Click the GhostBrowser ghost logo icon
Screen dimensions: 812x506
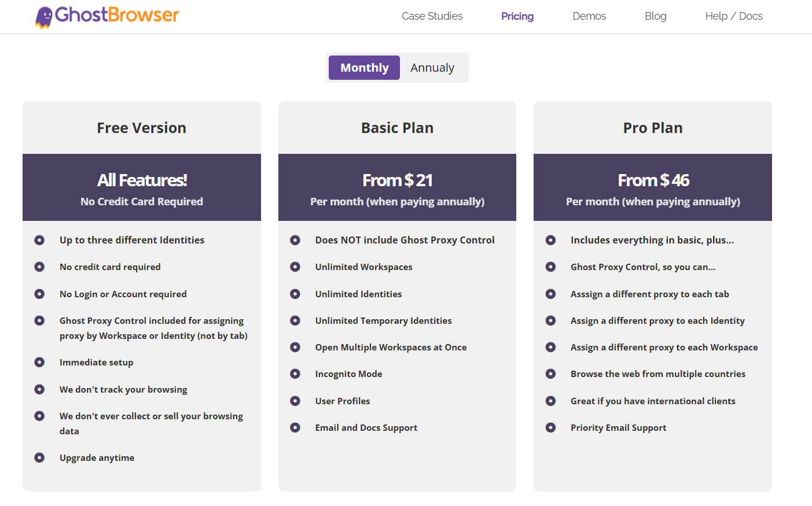tap(44, 17)
